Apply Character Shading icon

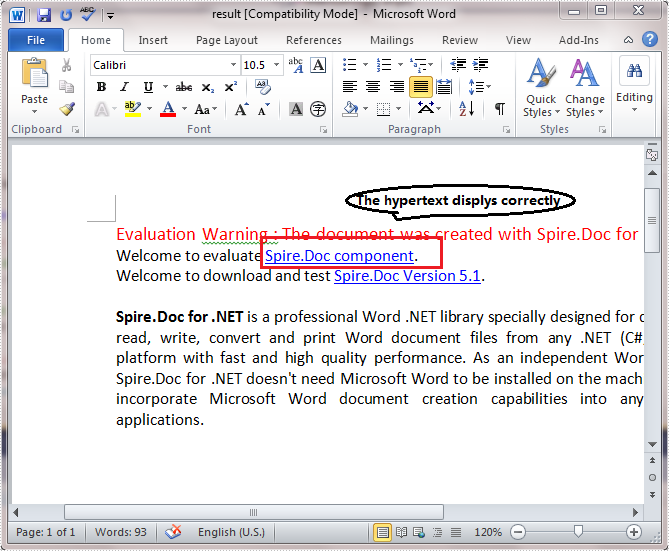[296, 109]
